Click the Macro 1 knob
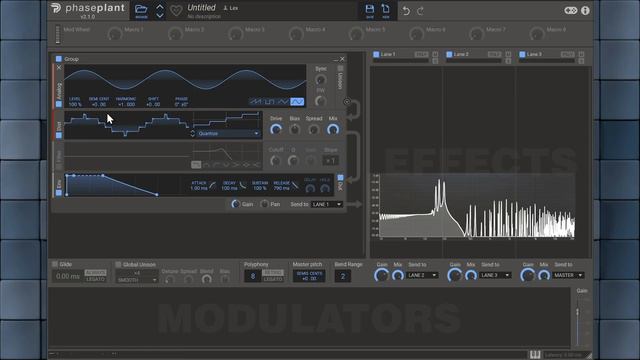640x360 pixels. click(x=115, y=34)
